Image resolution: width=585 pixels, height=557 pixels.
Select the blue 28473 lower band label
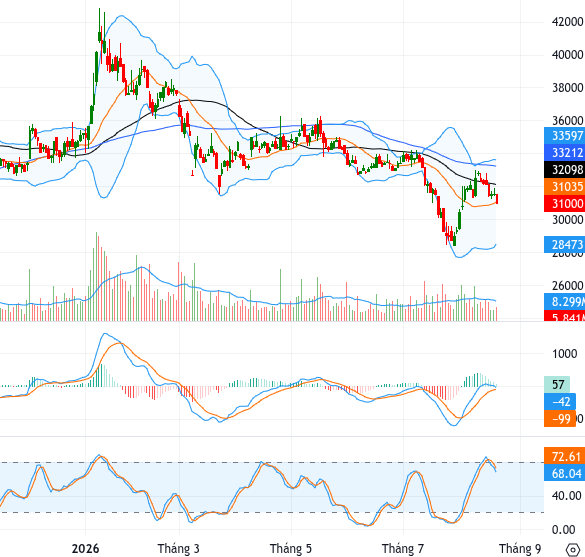(564, 245)
